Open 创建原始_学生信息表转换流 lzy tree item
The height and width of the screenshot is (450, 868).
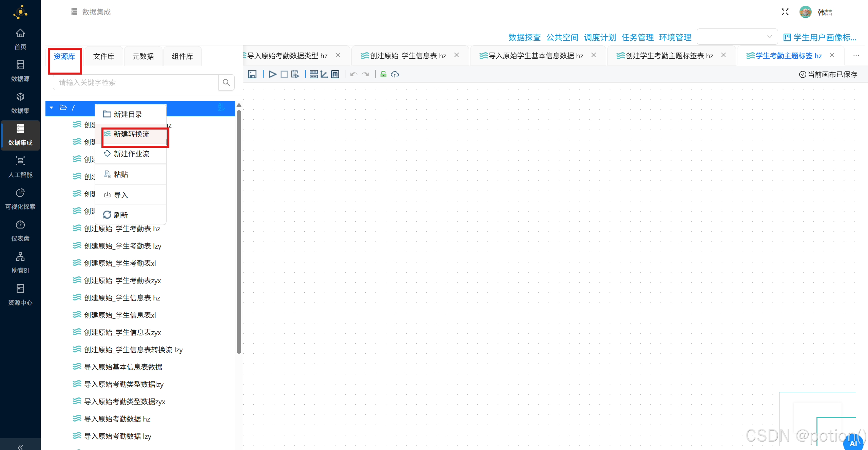coord(133,350)
